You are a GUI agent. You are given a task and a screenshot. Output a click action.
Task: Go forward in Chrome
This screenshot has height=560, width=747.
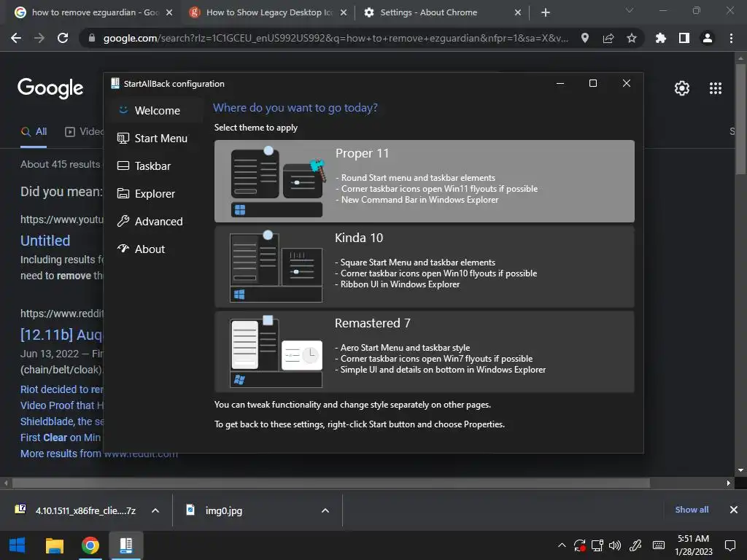click(x=39, y=38)
